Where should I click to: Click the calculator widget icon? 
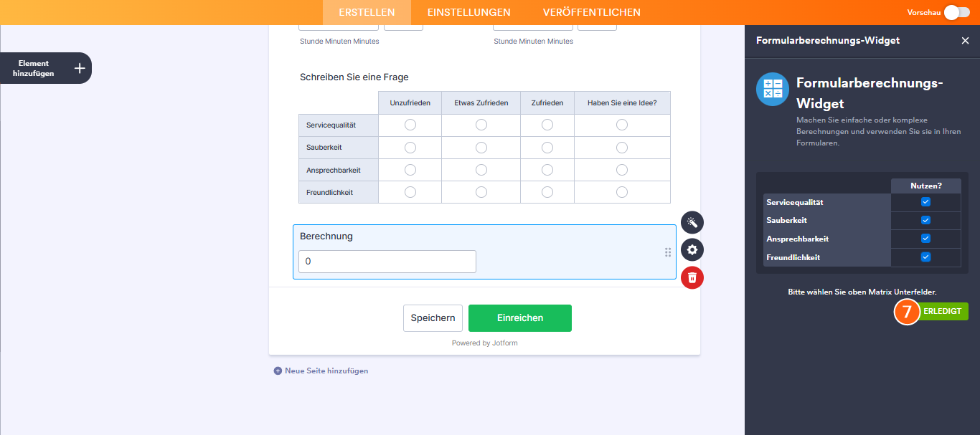[773, 89]
